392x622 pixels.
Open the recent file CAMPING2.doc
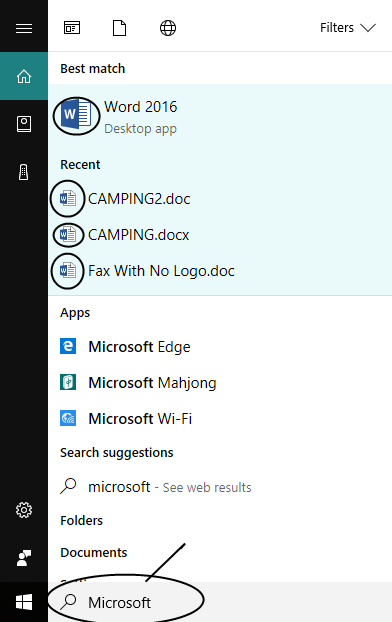(x=220, y=198)
